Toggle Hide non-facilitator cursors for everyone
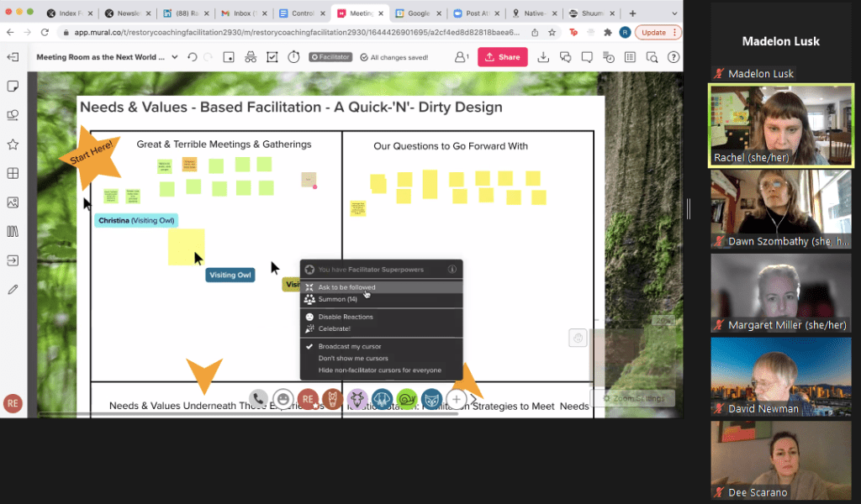The image size is (861, 504). [378, 370]
